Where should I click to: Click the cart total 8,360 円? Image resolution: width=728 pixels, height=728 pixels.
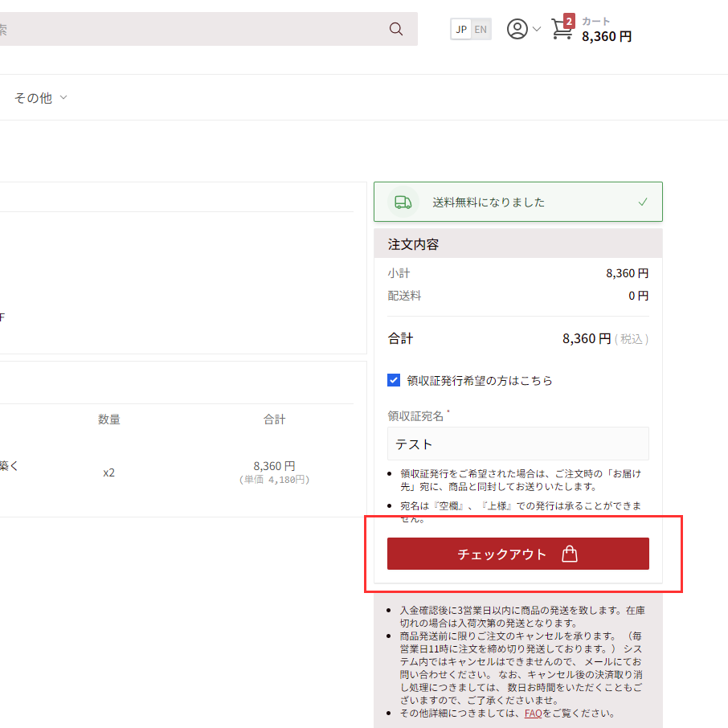607,36
